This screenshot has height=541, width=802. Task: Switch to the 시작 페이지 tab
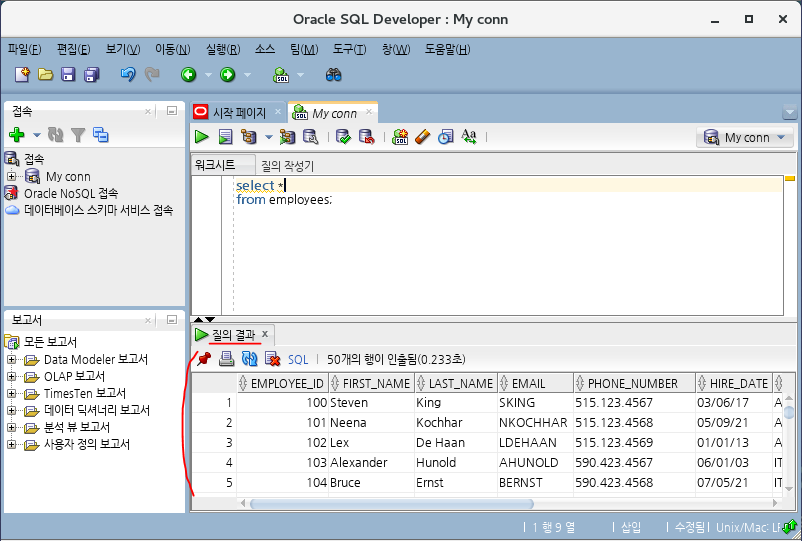(x=239, y=112)
